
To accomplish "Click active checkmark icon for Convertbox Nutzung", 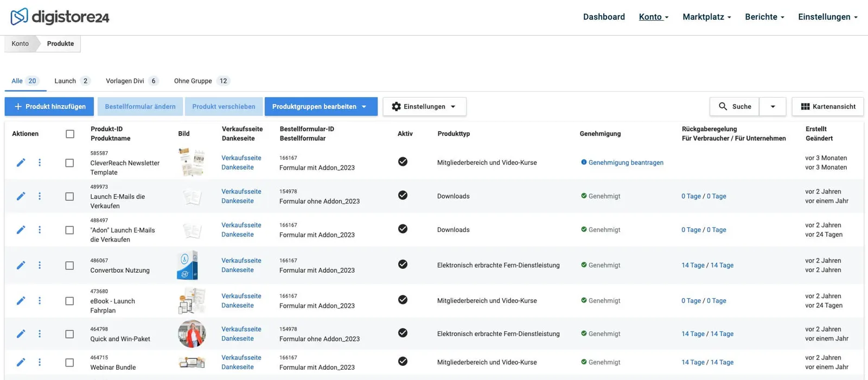I will (x=403, y=264).
